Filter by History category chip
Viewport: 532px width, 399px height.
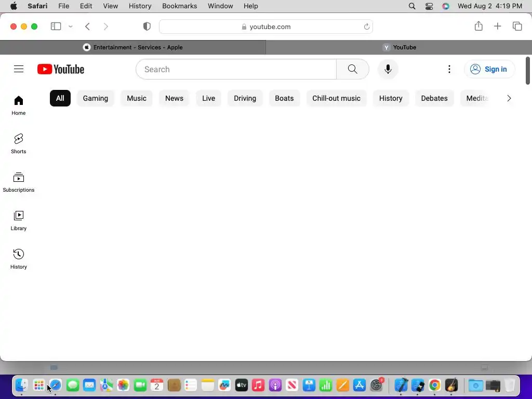[391, 98]
